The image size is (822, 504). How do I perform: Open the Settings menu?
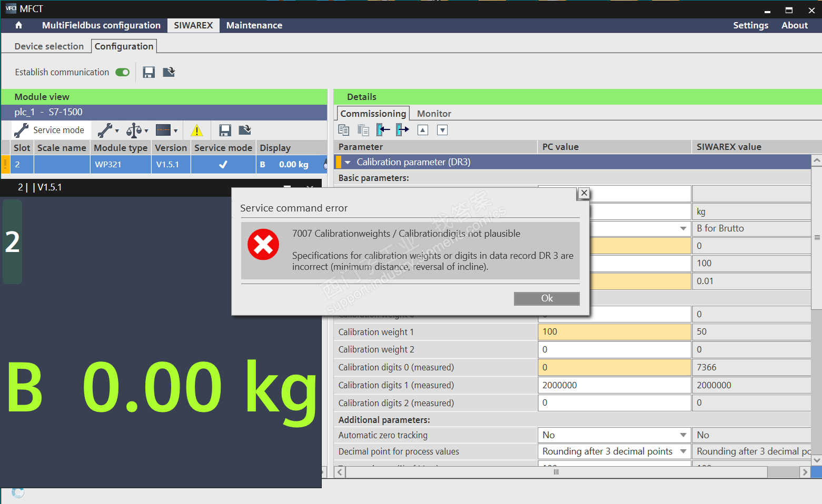click(x=750, y=25)
